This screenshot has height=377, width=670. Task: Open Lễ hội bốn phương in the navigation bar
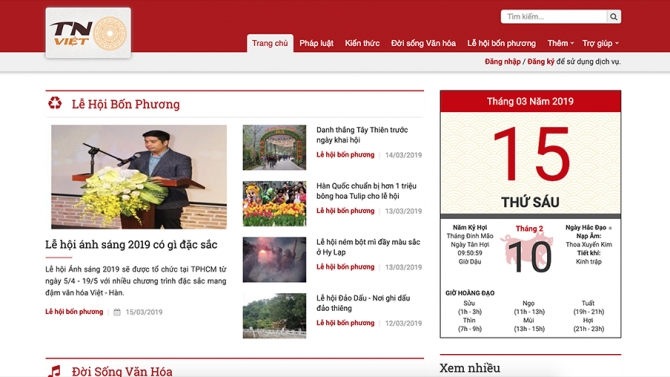click(x=501, y=43)
